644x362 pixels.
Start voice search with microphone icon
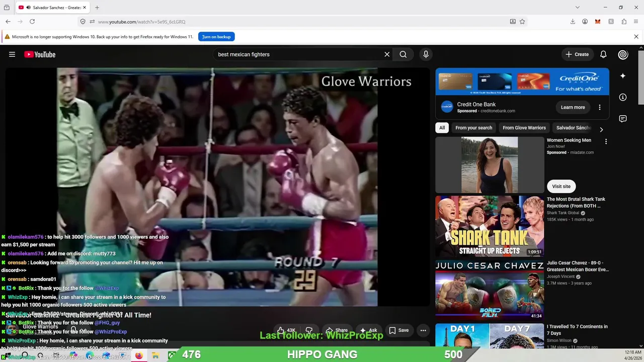426,54
